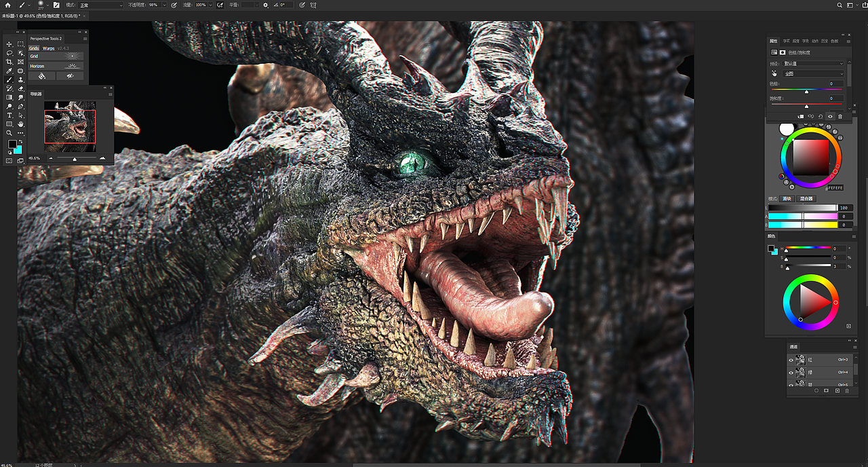The width and height of the screenshot is (868, 467).
Task: Open the tool preset picker arrow
Action: tap(29, 5)
